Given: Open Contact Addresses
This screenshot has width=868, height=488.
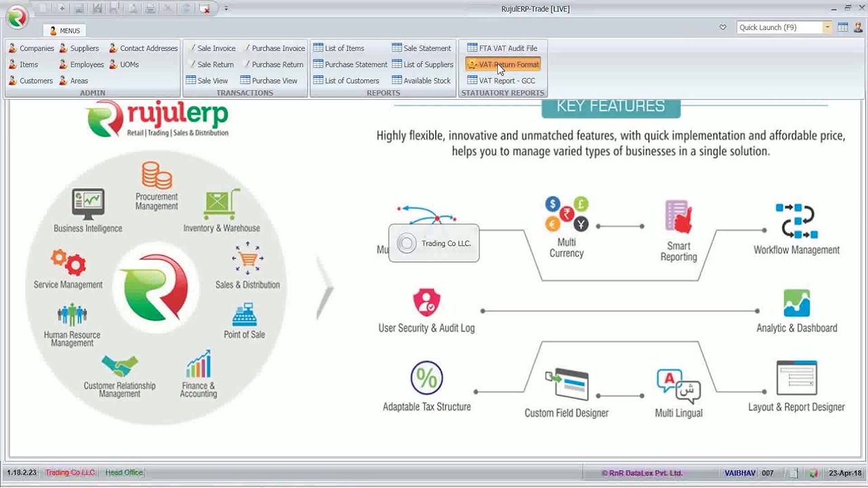Looking at the screenshot, I should (x=148, y=48).
